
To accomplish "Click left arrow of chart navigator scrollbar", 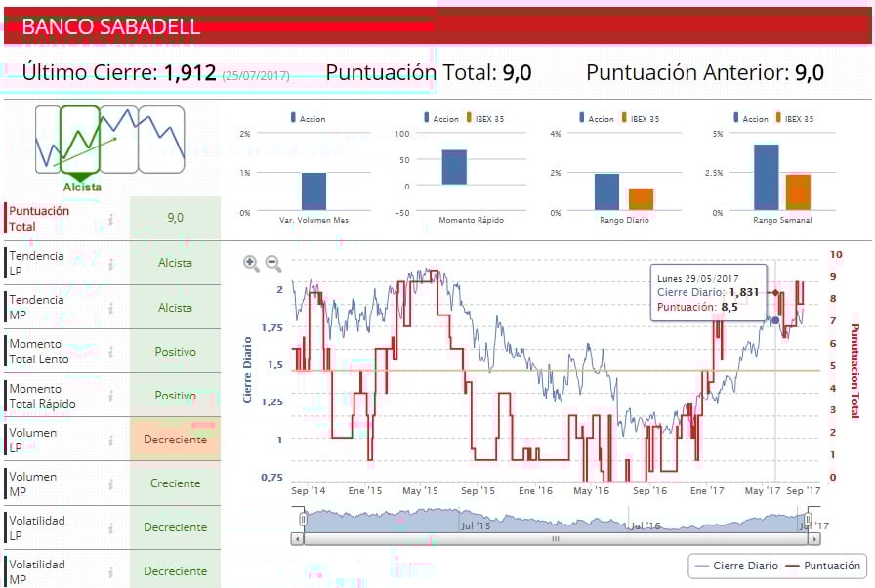I will (297, 539).
